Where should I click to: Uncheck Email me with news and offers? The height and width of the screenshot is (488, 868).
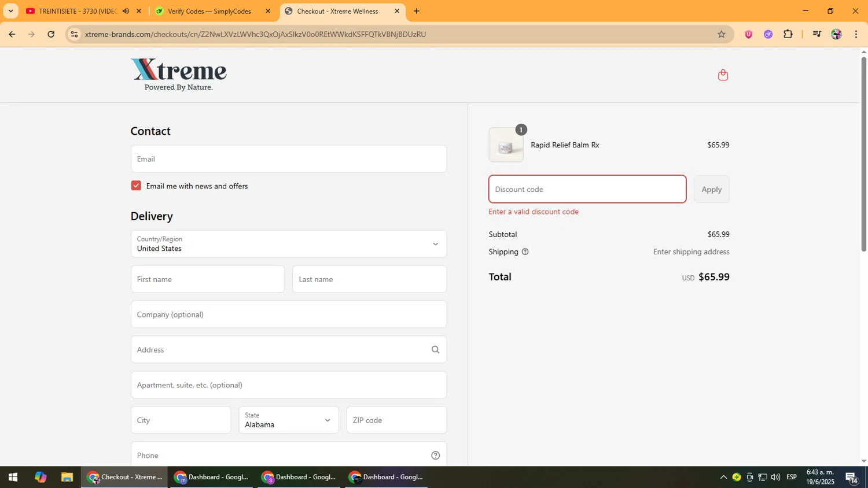coord(136,186)
